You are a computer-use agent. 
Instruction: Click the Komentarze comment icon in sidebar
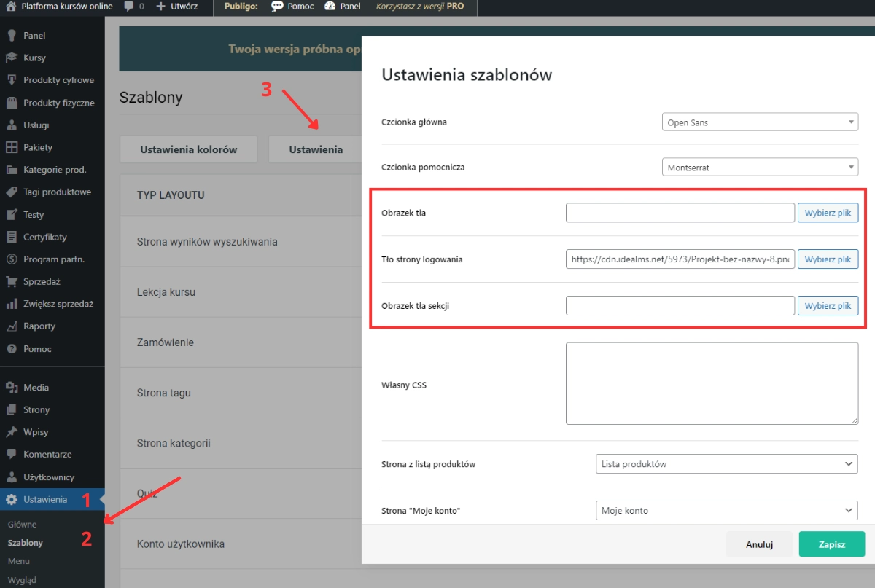pos(11,454)
